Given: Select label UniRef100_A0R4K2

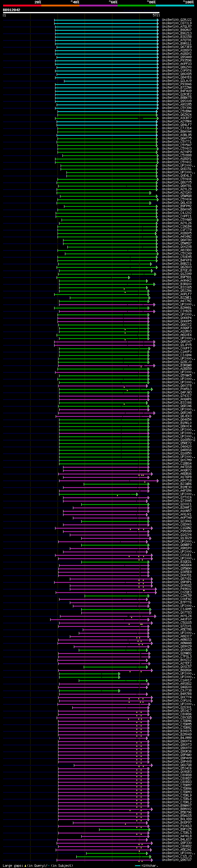Looking at the screenshot, I should [x=177, y=281].
